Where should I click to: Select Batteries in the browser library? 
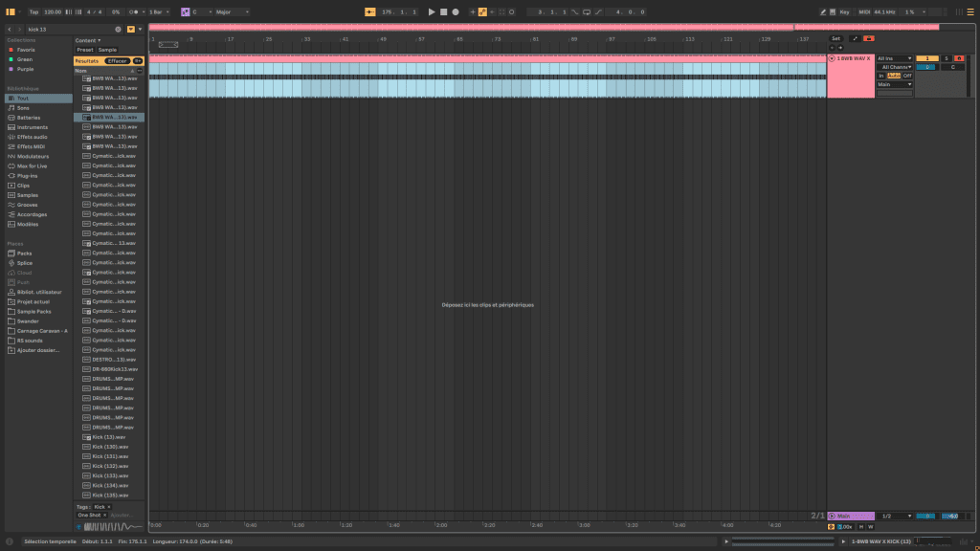pos(29,118)
